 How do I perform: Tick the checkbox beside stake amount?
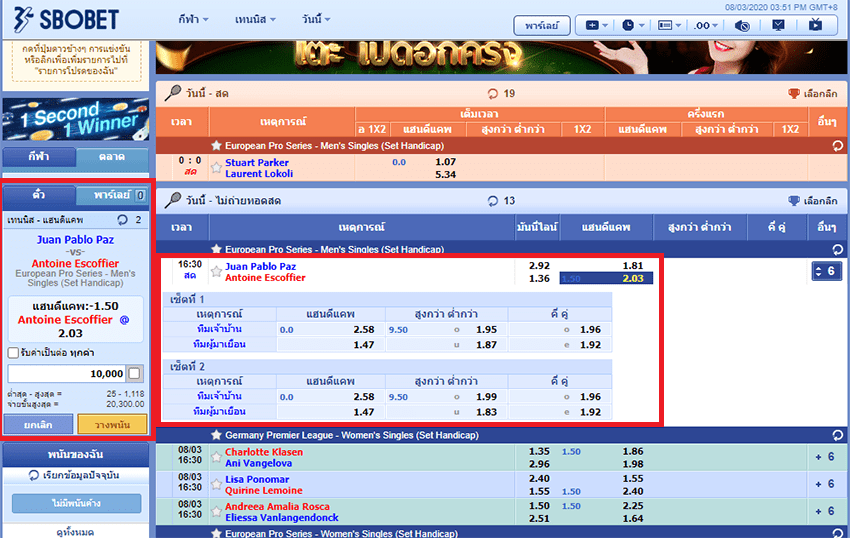click(134, 373)
